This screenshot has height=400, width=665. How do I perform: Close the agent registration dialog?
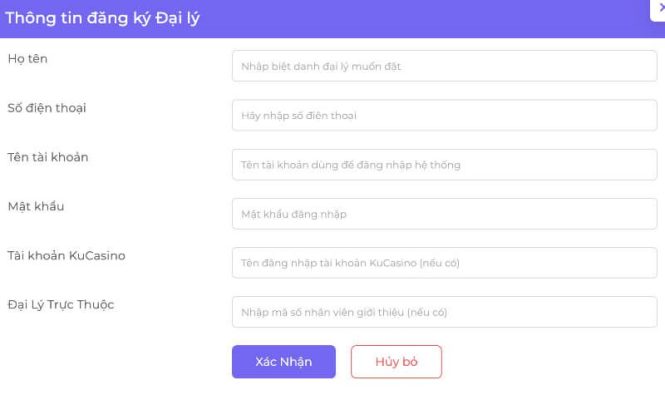[x=660, y=6]
